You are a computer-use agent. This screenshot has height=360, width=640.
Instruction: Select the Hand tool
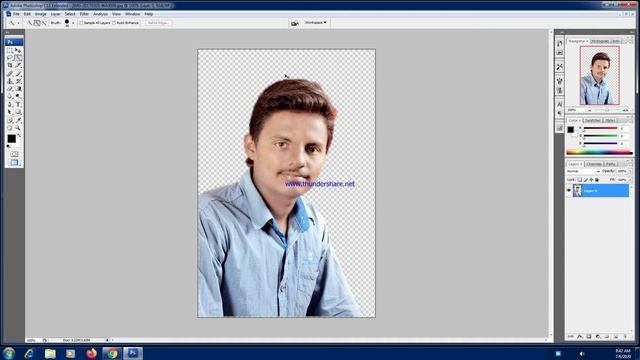click(x=10, y=127)
